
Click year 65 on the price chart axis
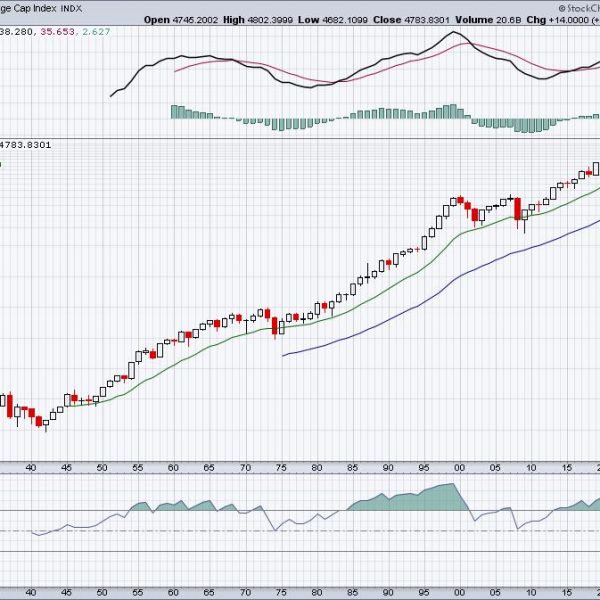(x=209, y=468)
